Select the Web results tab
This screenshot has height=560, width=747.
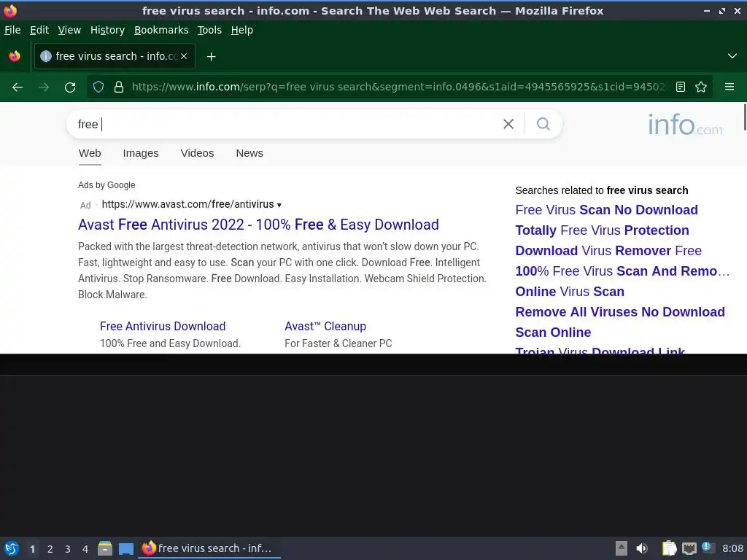click(90, 153)
